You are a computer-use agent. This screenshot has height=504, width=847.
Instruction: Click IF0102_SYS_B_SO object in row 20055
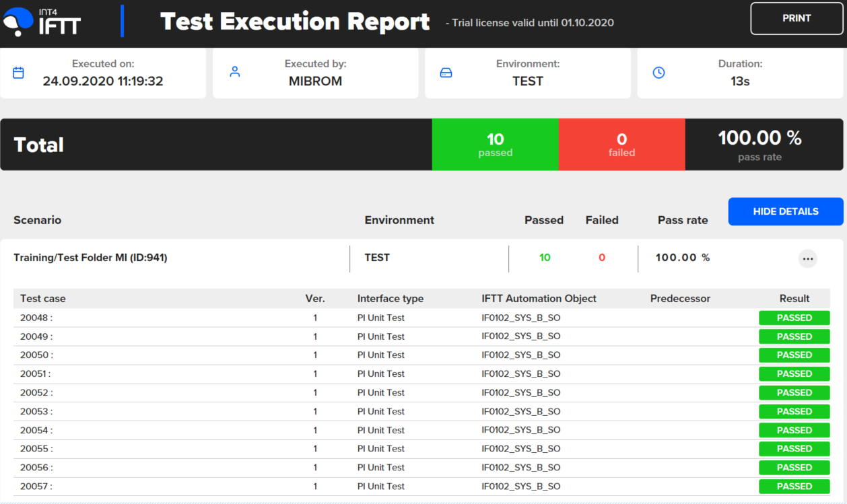pos(520,449)
